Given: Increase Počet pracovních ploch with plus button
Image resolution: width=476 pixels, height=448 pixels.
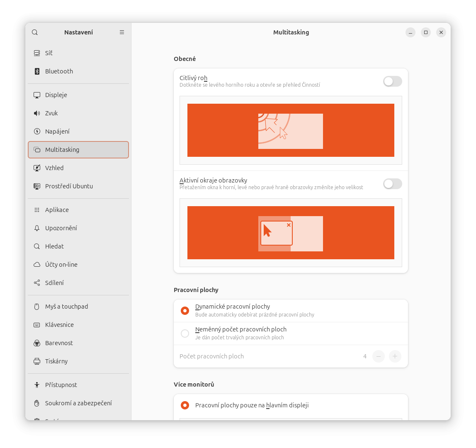Looking at the screenshot, I should 395,356.
